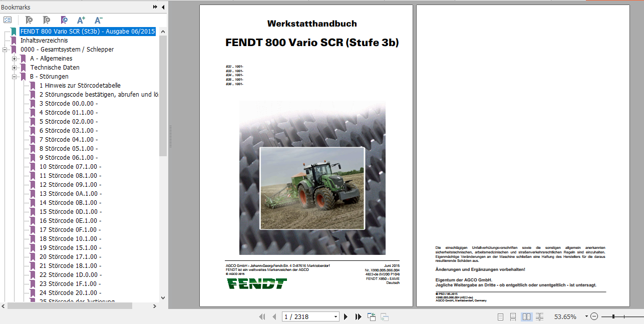Open bookmark 20 Störcode 17.1.00
The image size is (644, 324).
[x=71, y=257]
